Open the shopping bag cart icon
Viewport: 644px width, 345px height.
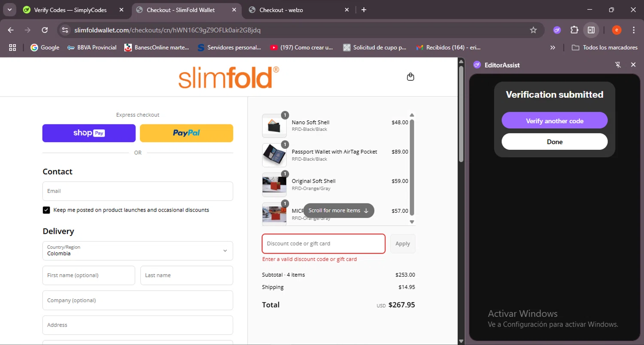[x=410, y=77]
